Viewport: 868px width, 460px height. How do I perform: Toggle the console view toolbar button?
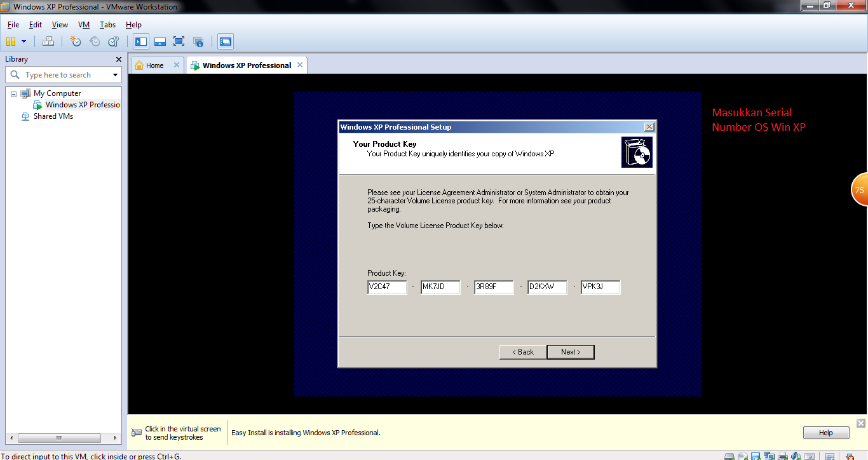click(x=226, y=41)
